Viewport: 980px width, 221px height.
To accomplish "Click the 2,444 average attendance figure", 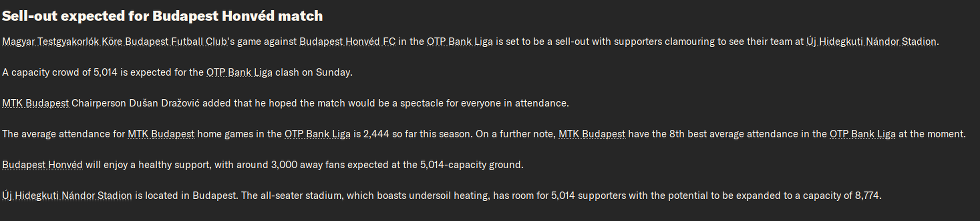I will 376,134.
